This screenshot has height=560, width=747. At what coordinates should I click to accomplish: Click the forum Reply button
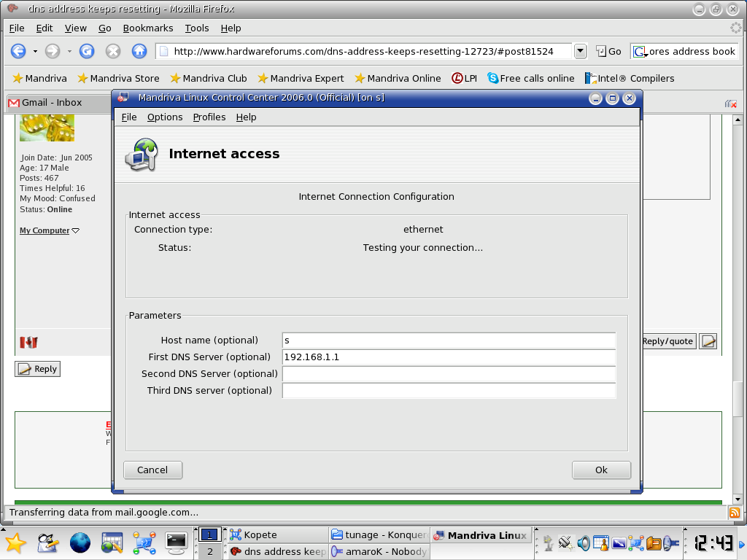(x=38, y=369)
